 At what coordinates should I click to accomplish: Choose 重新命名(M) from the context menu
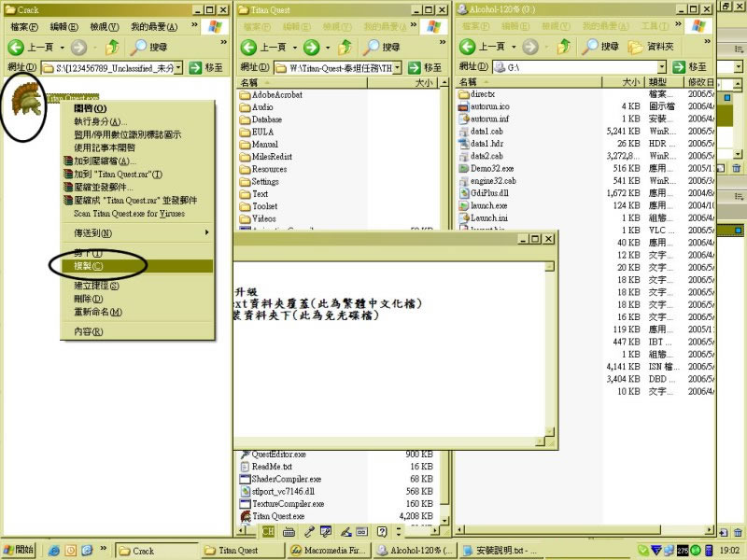(x=137, y=313)
